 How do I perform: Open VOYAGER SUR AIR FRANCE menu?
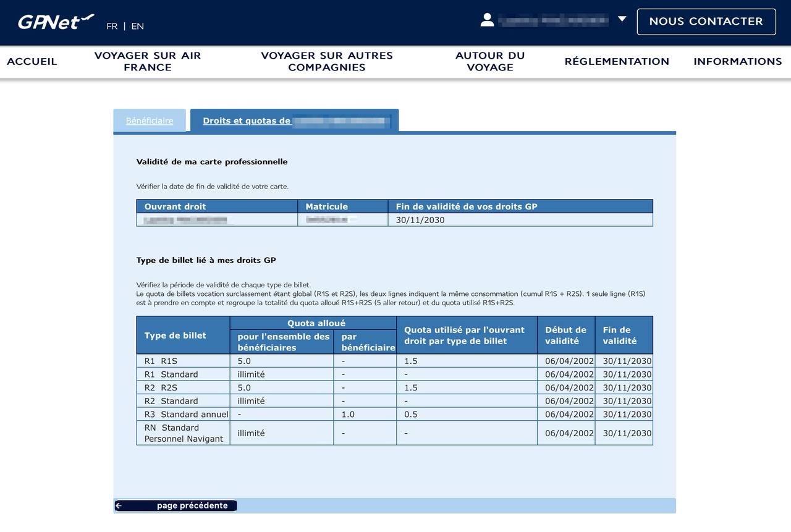coord(148,61)
